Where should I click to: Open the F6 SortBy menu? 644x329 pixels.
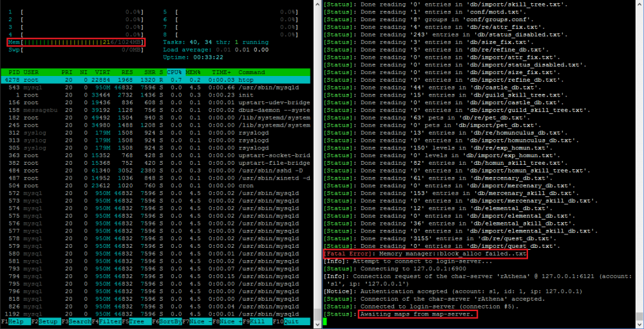[167, 322]
